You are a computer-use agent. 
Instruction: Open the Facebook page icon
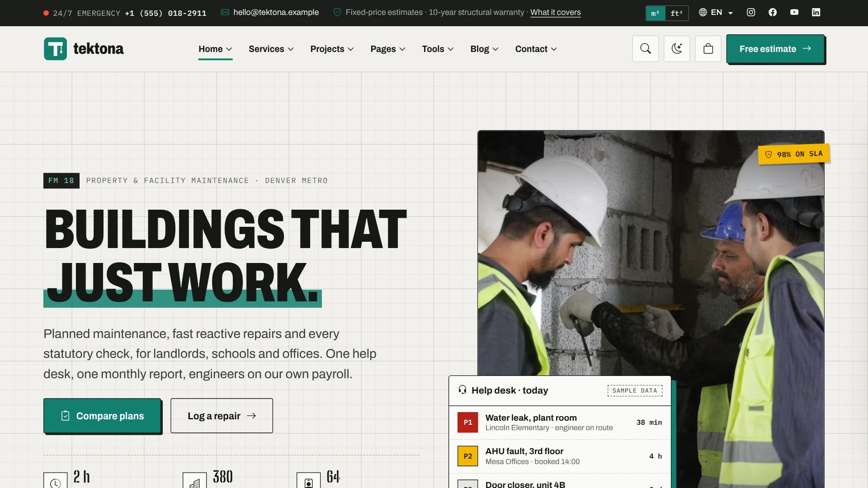[x=773, y=13]
